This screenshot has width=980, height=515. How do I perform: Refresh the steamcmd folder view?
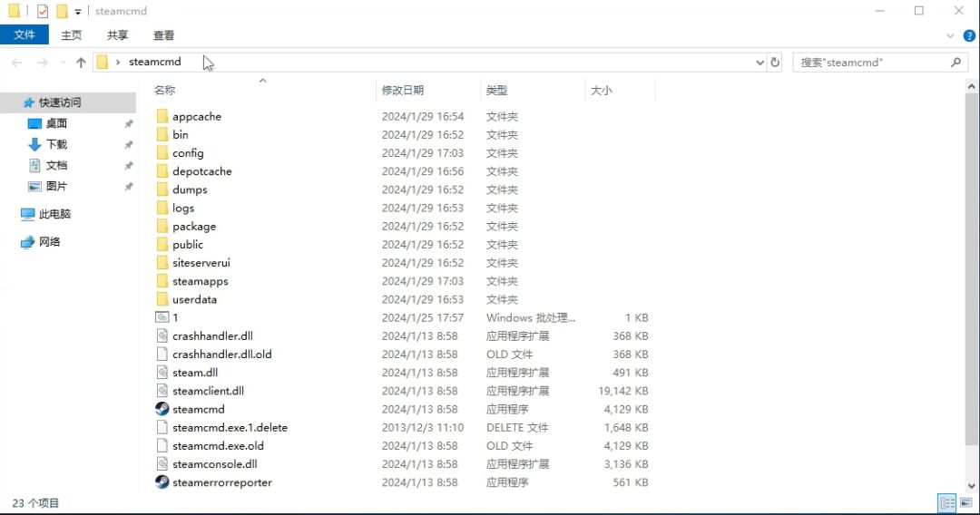(775, 63)
